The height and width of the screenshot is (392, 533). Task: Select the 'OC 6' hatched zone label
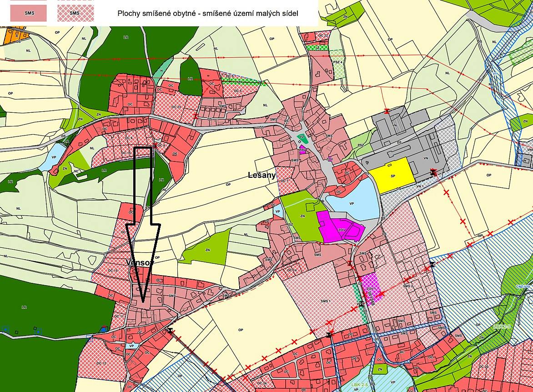click(129, 138)
